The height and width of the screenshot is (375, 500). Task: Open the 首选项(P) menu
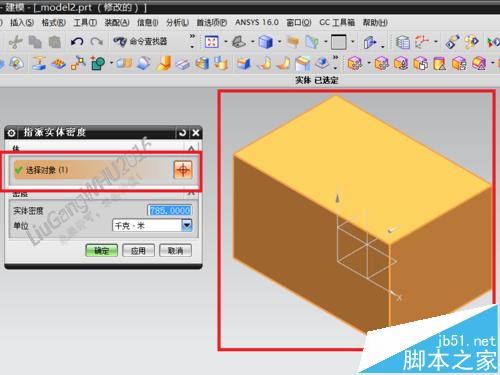tap(212, 23)
